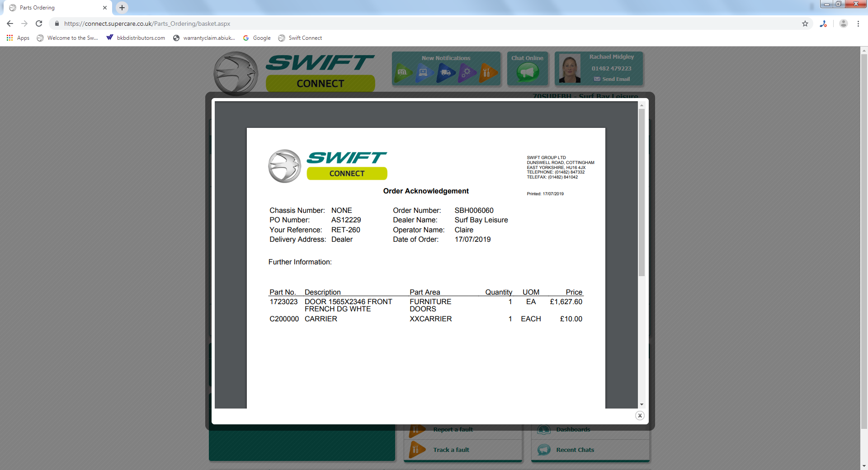
Task: Reload the Parts Ordering page
Action: click(39, 23)
